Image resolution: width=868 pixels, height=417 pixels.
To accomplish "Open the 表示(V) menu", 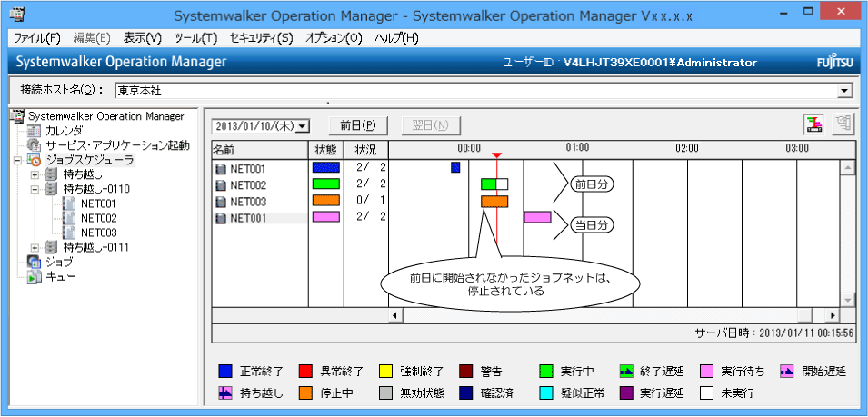I will [x=143, y=38].
